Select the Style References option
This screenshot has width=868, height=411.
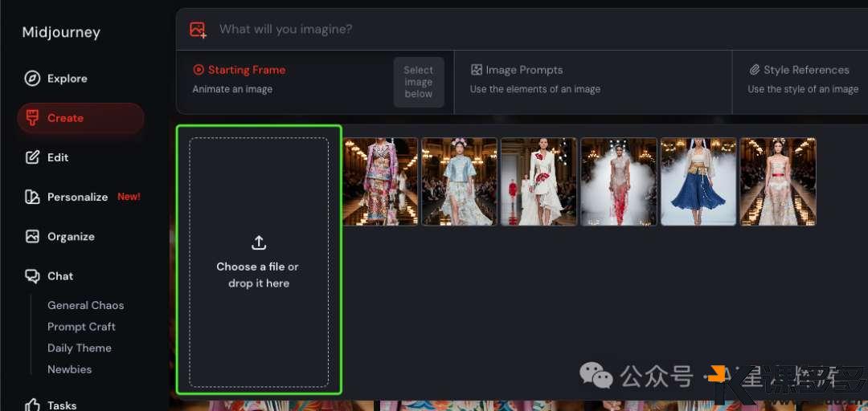point(806,71)
